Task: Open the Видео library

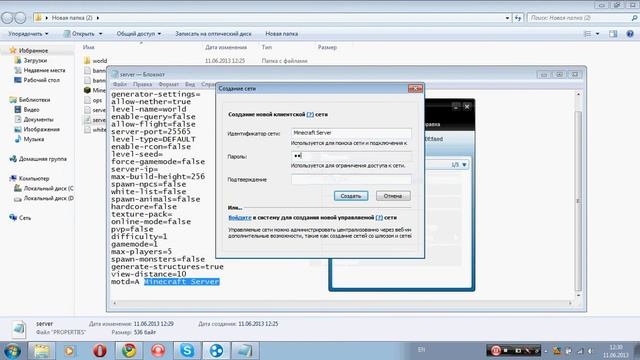Action: (x=31, y=109)
